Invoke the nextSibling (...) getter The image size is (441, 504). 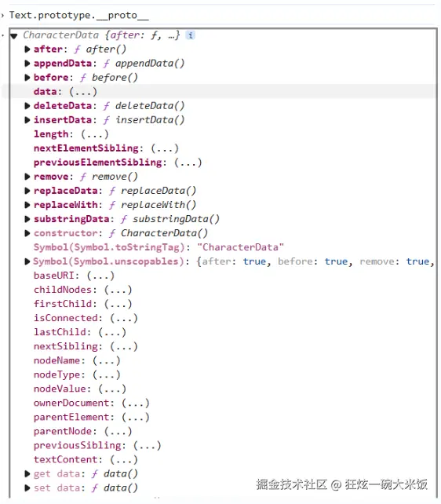(124, 346)
